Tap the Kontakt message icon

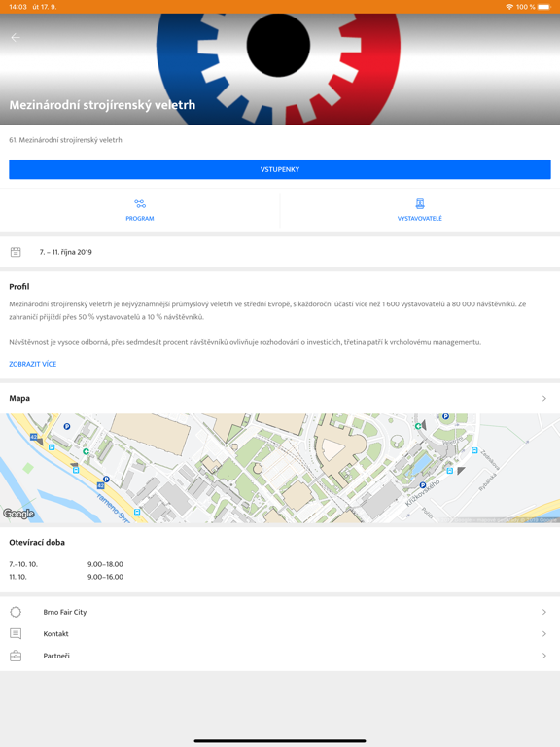pyautogui.click(x=16, y=633)
